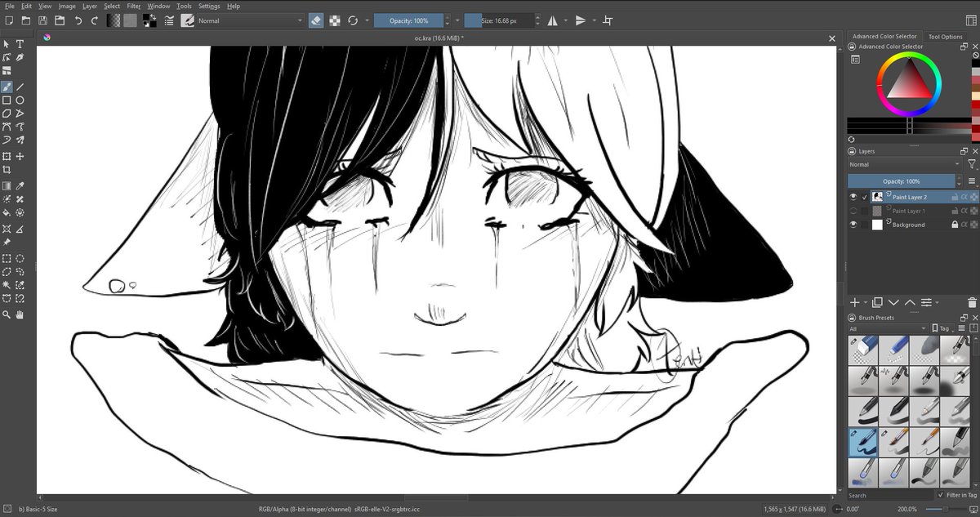Click the open file folder icon
980x517 pixels.
(x=26, y=20)
